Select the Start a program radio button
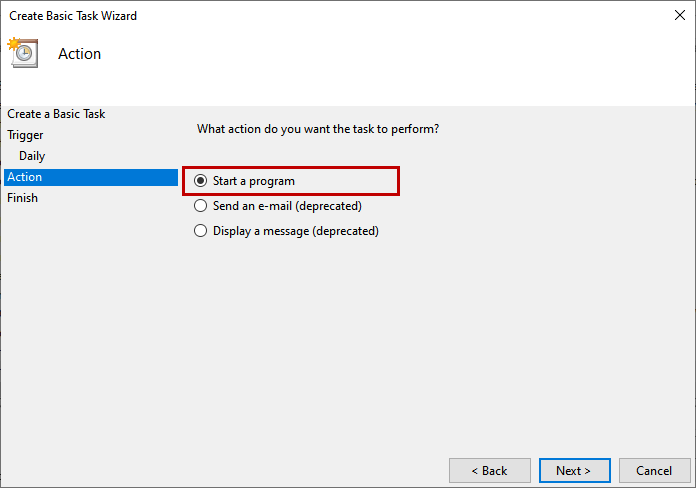The image size is (696, 488). [201, 181]
